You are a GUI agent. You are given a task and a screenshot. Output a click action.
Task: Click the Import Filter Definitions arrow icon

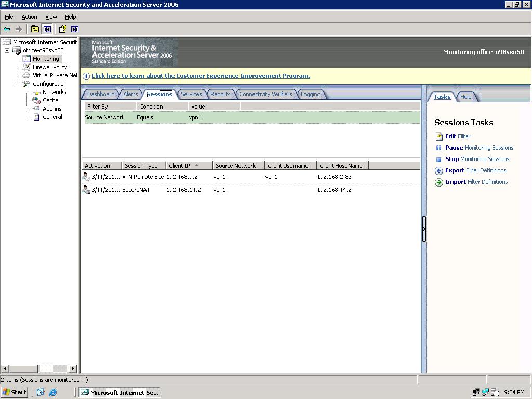(439, 182)
